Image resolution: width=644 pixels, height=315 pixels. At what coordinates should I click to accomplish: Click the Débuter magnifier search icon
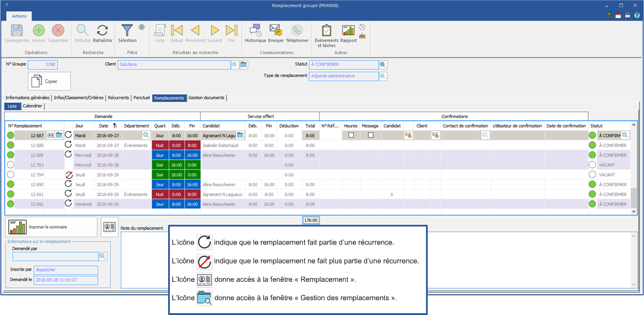83,31
